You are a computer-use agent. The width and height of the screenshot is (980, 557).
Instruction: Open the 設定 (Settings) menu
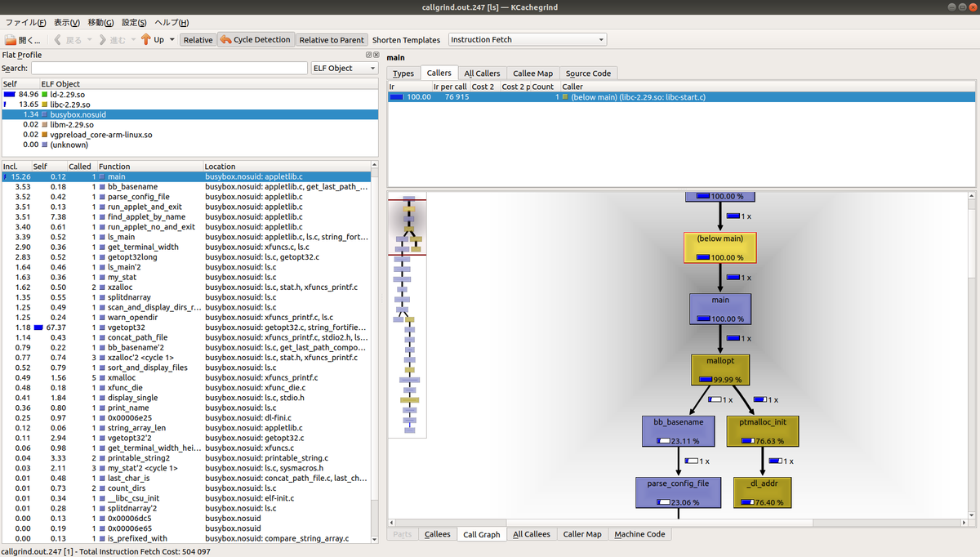pos(134,22)
